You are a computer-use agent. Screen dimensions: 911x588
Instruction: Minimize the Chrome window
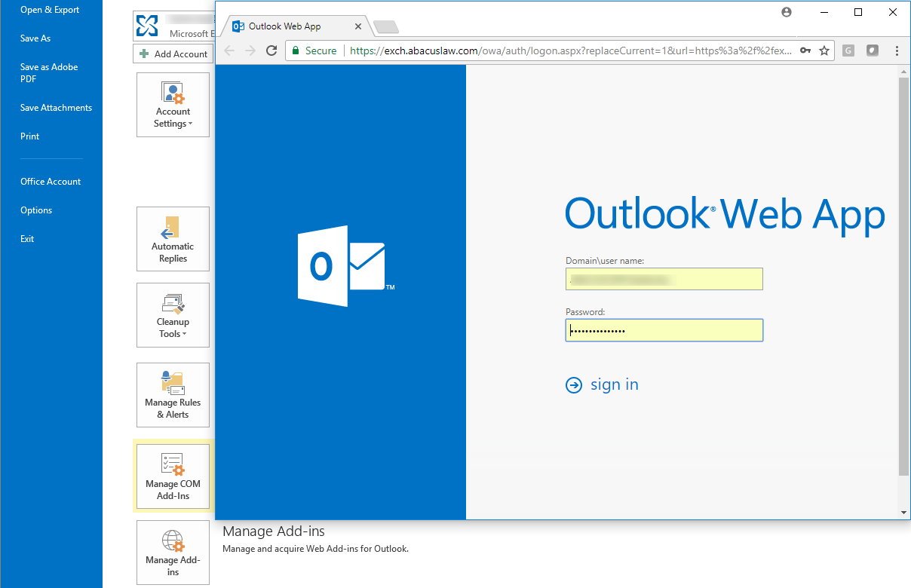tap(823, 12)
